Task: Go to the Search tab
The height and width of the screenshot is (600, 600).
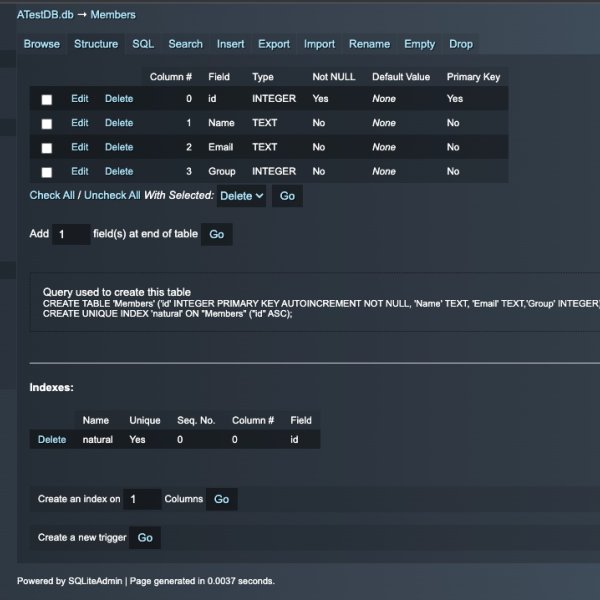Action: [x=185, y=44]
